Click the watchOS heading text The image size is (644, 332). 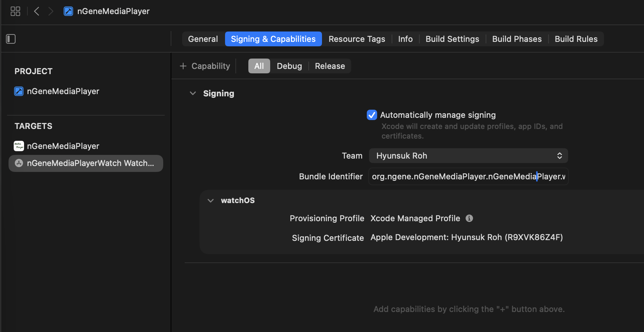[x=238, y=200]
